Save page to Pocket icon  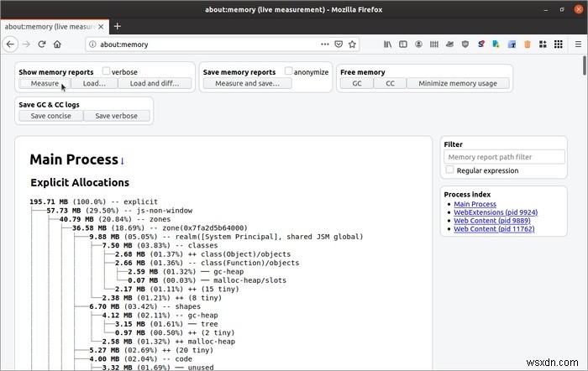point(339,44)
